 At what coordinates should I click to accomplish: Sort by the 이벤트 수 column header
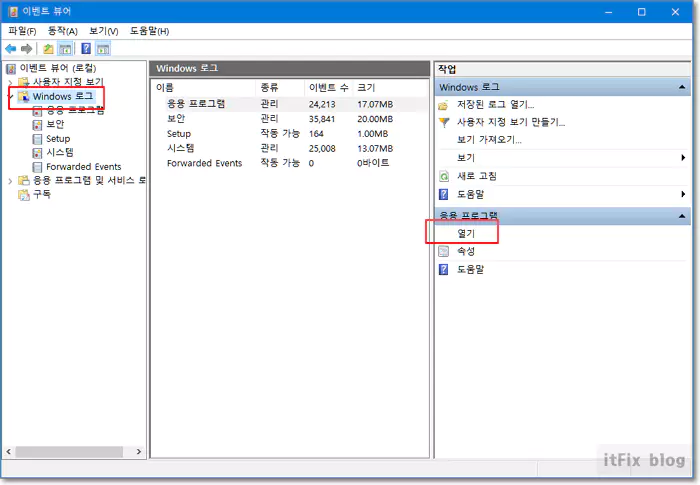coord(329,88)
